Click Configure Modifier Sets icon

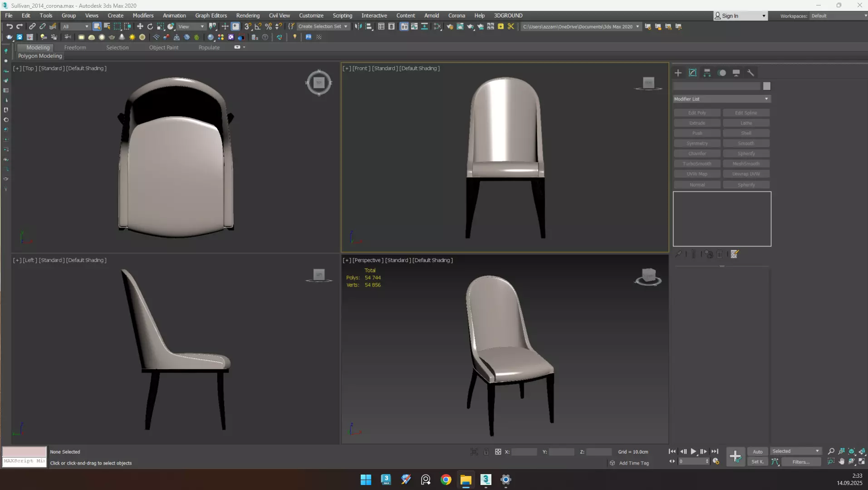tap(735, 254)
